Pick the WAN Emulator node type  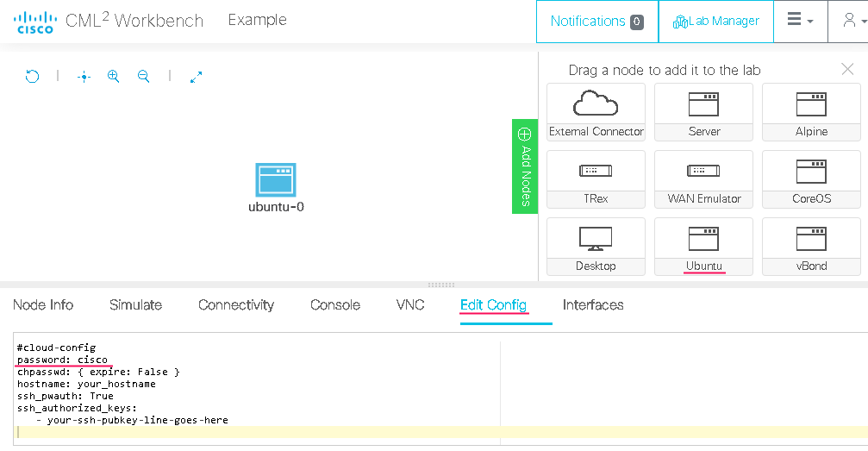(x=703, y=179)
